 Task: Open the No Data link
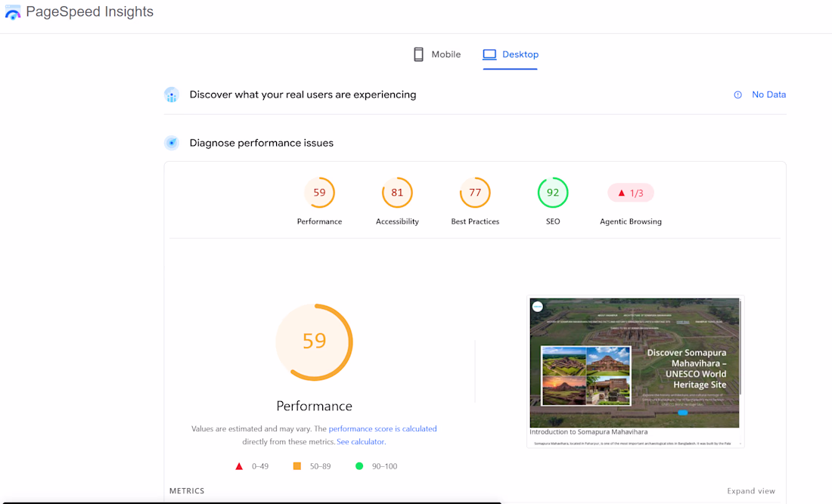(769, 94)
